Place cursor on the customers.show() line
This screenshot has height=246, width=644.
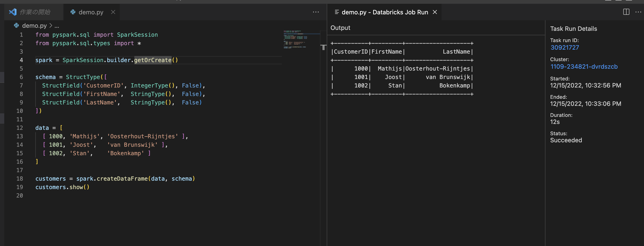point(62,187)
